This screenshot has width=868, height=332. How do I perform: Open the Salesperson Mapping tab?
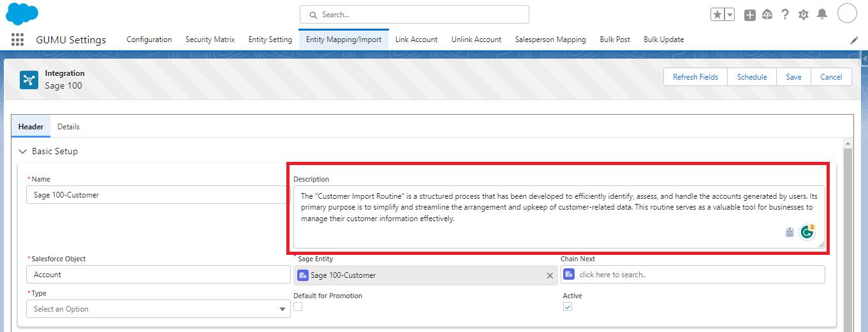(550, 40)
